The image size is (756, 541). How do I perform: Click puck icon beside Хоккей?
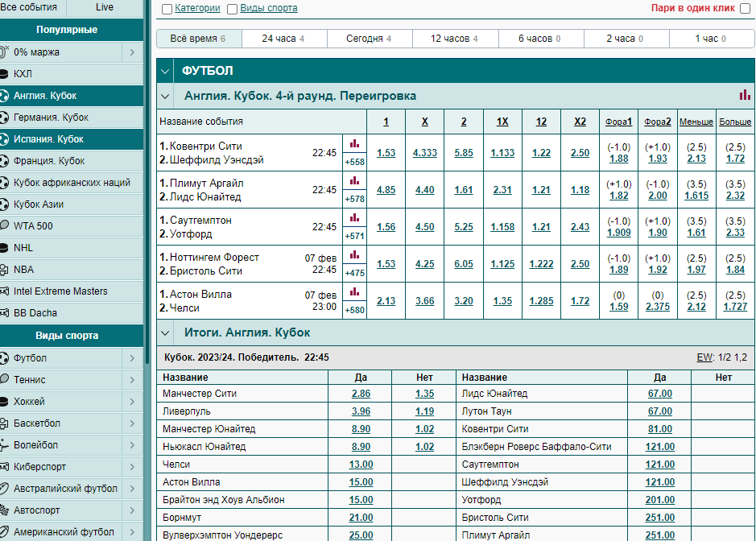coord(4,402)
